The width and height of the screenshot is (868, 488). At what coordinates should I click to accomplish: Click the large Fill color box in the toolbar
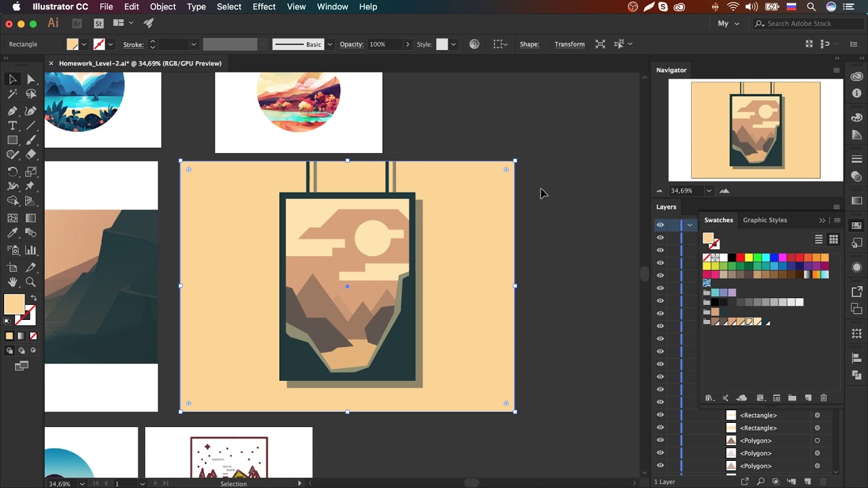click(x=14, y=304)
